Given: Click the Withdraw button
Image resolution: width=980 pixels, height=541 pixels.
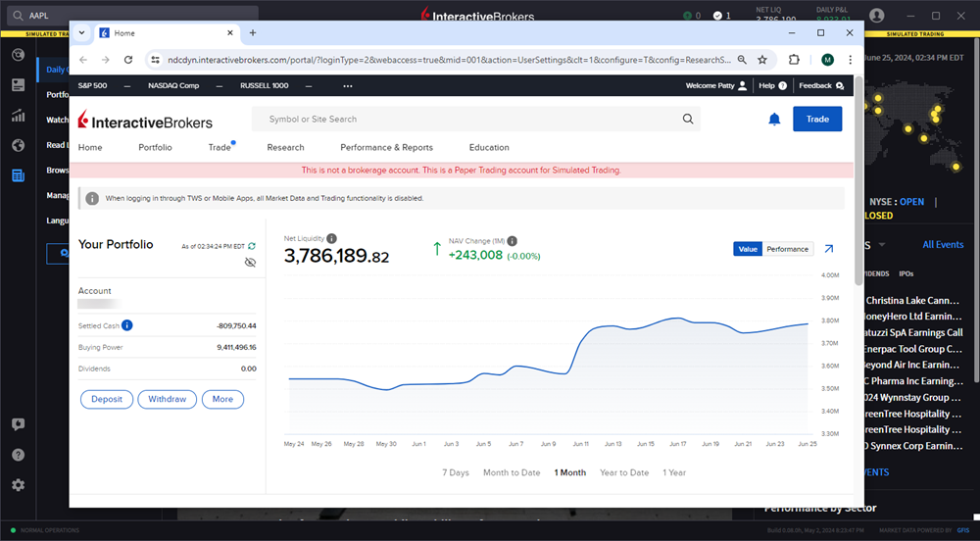Looking at the screenshot, I should 167,399.
